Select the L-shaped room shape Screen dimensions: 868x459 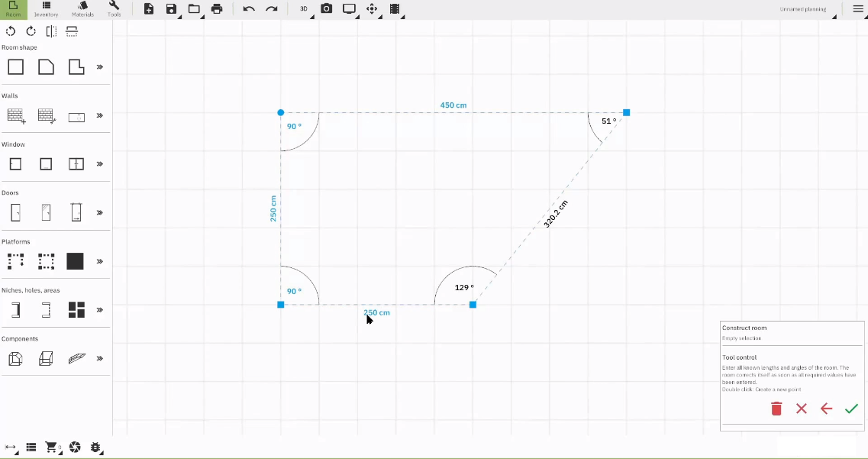coord(76,67)
